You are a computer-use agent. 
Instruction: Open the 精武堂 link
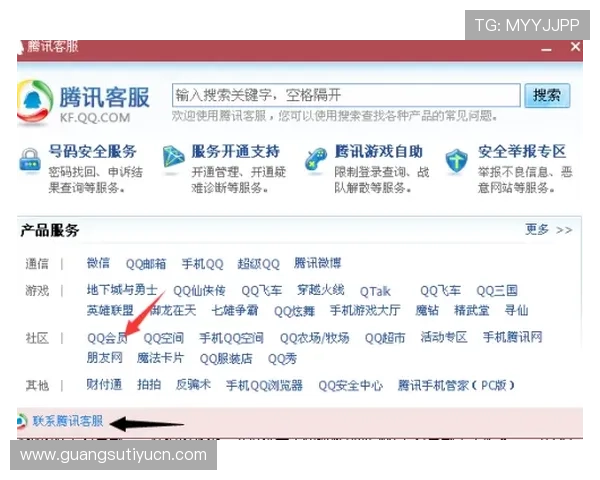(471, 310)
